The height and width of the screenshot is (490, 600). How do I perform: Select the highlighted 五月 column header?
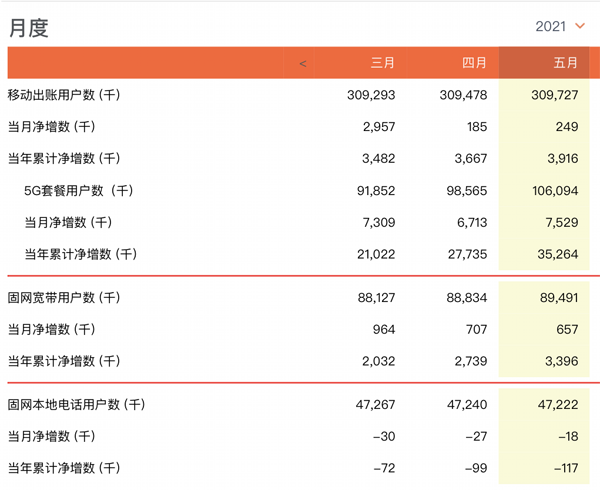(565, 63)
